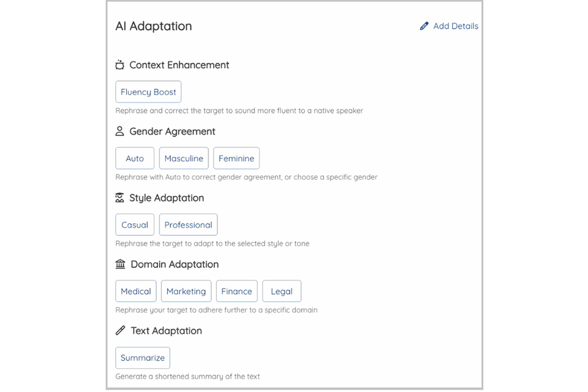588x392 pixels.
Task: Click the AI Adaptation panel title
Action: pyautogui.click(x=154, y=26)
